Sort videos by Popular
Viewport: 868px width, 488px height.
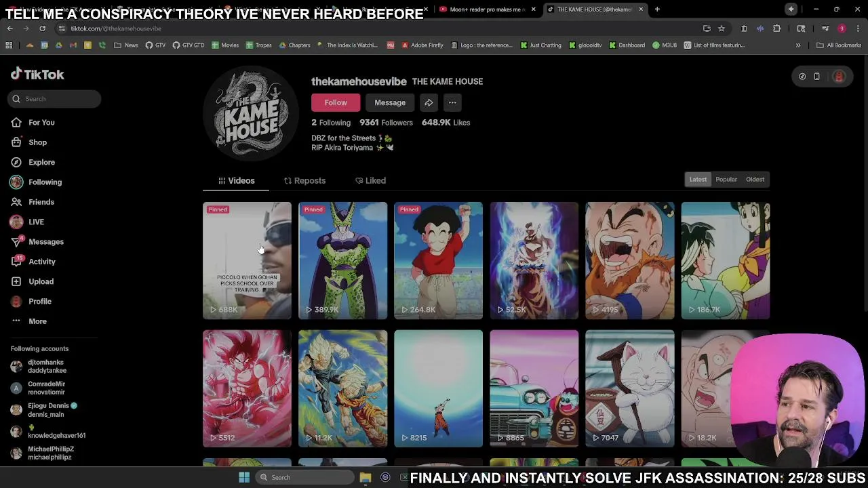pyautogui.click(x=726, y=180)
